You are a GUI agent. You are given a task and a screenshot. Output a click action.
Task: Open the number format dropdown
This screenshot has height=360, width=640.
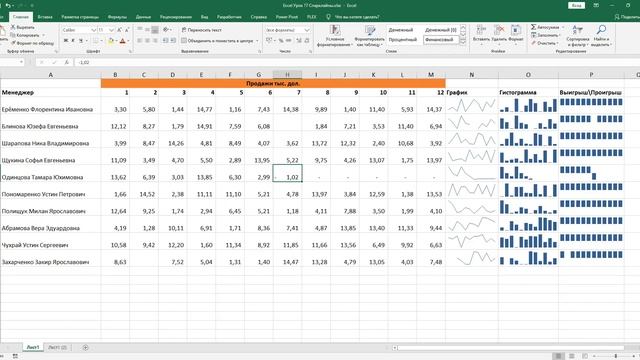307,30
